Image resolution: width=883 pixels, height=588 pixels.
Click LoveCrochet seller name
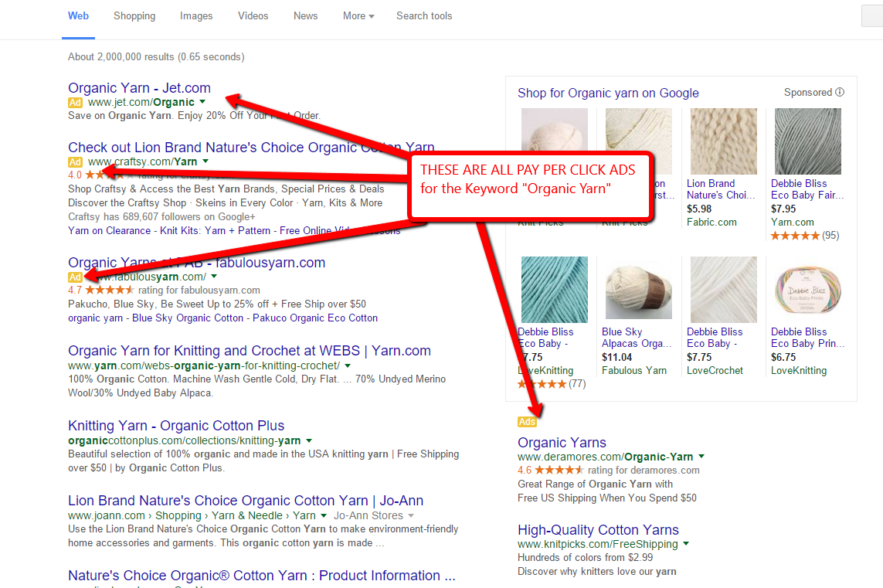[x=715, y=371]
